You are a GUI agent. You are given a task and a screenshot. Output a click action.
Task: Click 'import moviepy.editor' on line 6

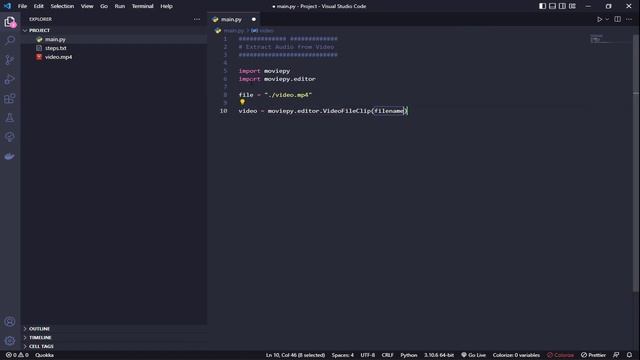pos(277,79)
